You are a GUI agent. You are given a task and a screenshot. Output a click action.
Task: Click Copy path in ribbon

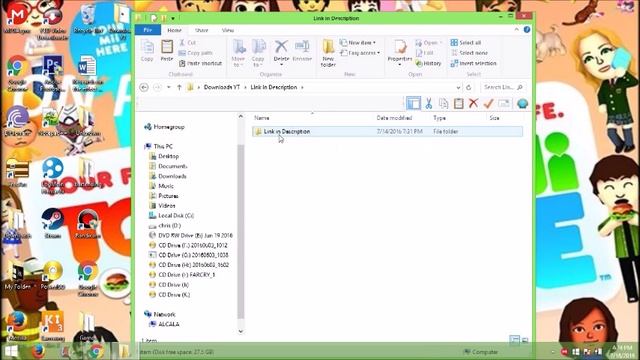tap(196, 53)
